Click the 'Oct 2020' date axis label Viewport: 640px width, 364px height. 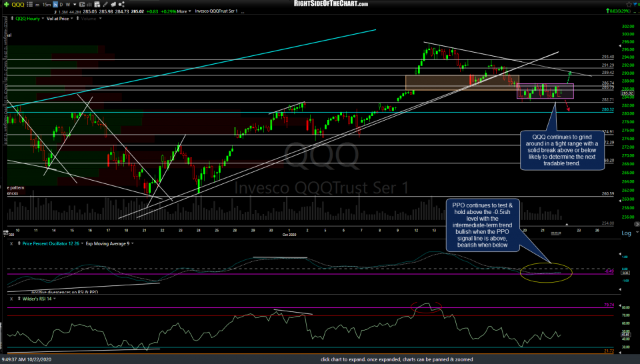(x=289, y=235)
